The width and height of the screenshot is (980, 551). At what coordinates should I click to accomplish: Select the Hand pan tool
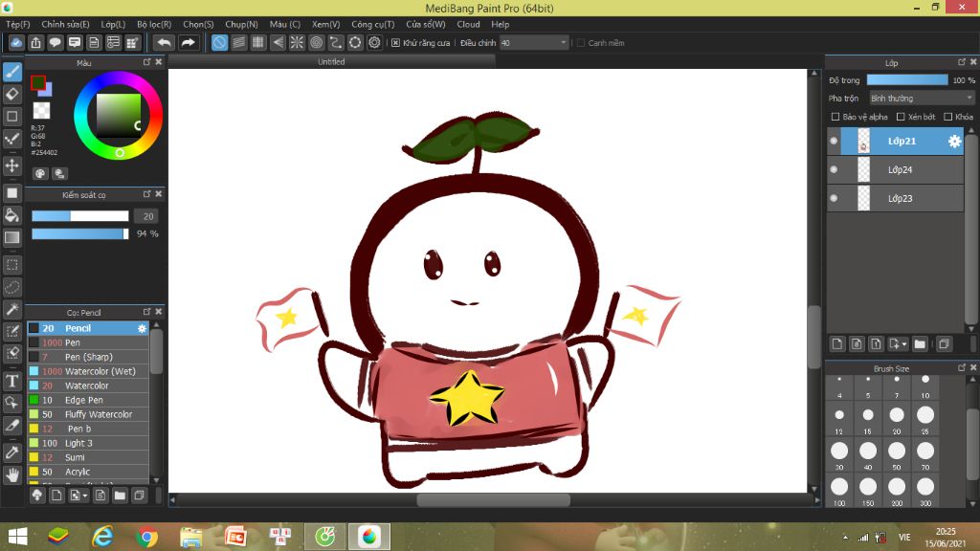point(11,475)
